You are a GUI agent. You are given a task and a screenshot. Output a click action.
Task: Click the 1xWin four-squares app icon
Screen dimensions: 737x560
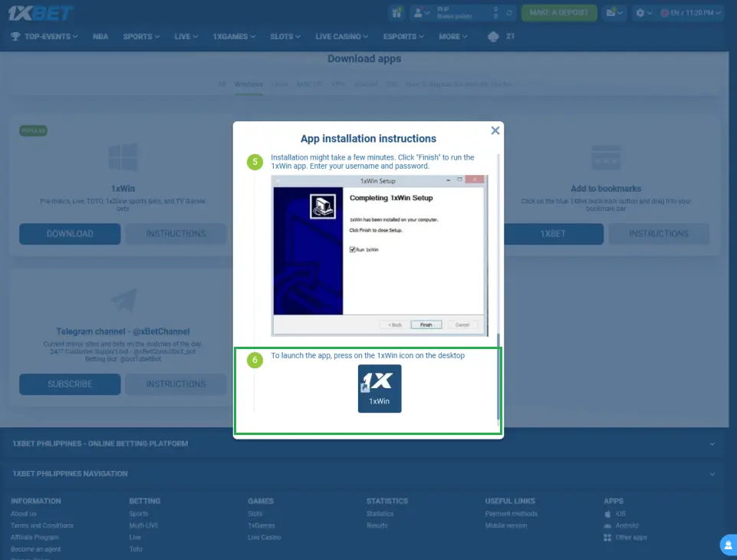click(x=122, y=158)
